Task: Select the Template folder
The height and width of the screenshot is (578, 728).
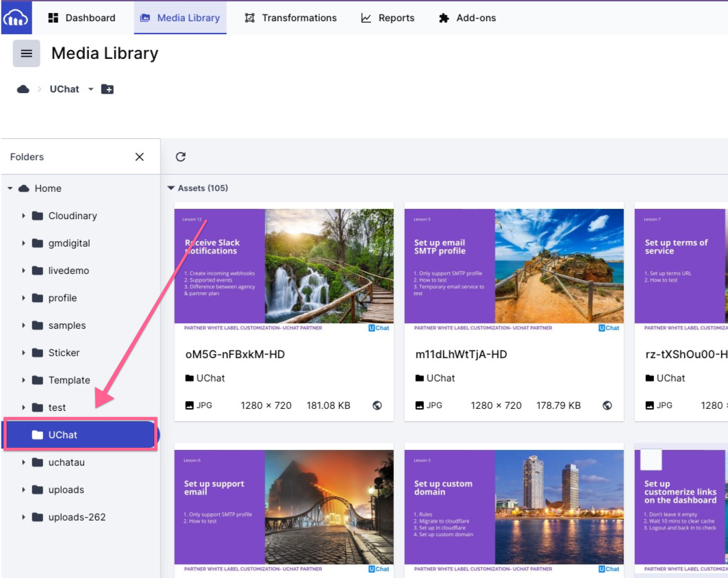Action: click(x=69, y=380)
